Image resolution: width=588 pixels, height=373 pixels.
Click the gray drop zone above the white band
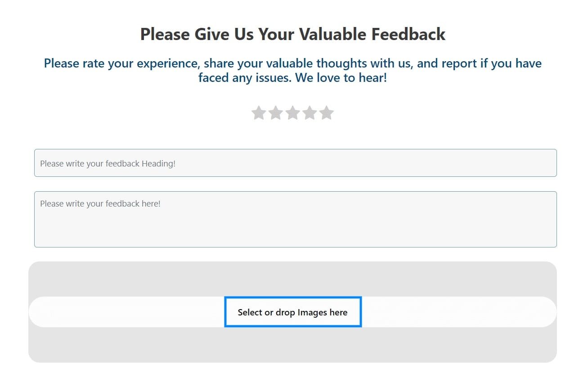point(292,279)
